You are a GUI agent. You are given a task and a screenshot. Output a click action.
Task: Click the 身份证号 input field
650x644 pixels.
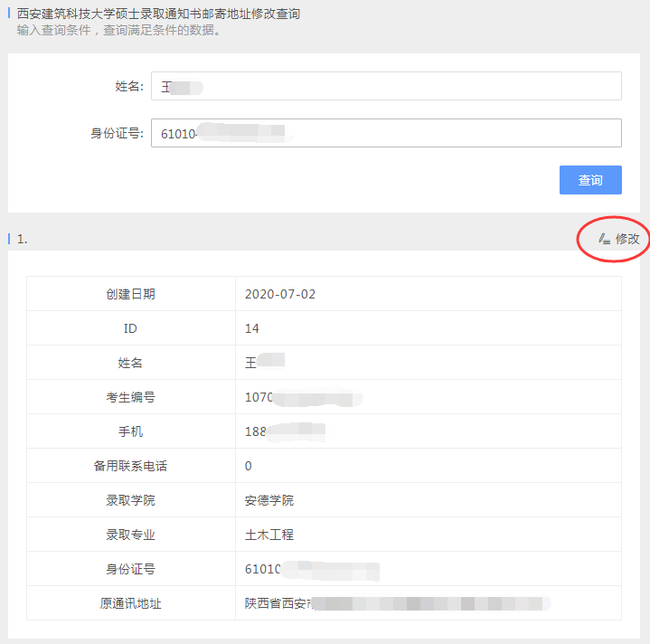click(386, 133)
